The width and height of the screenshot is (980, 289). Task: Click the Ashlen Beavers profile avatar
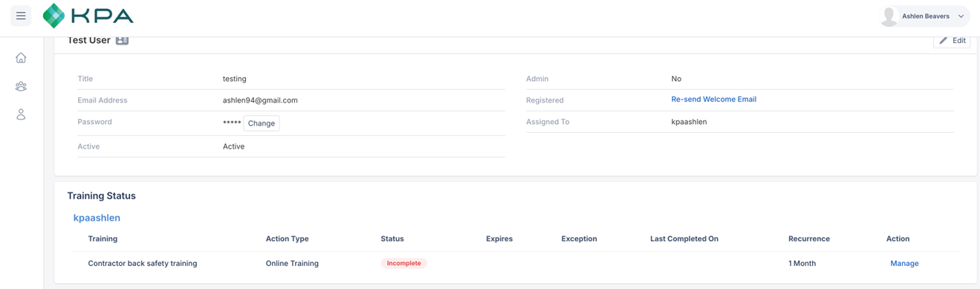tap(889, 16)
